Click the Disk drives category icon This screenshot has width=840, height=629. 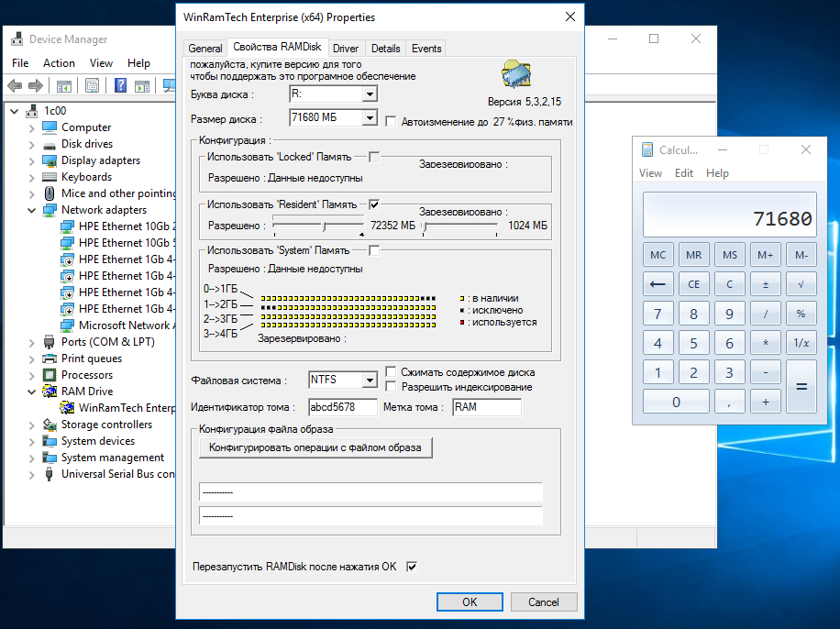[50, 144]
